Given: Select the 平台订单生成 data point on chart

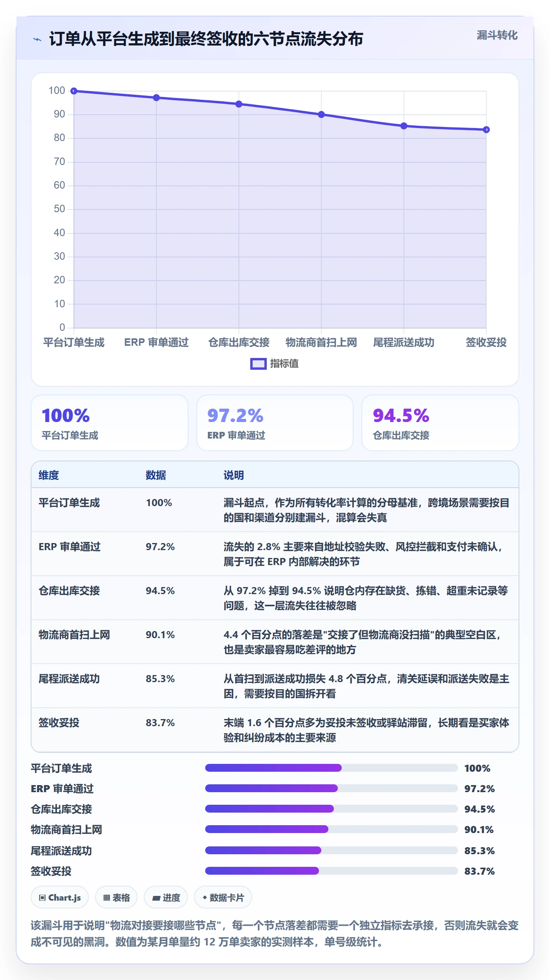Looking at the screenshot, I should [x=74, y=91].
